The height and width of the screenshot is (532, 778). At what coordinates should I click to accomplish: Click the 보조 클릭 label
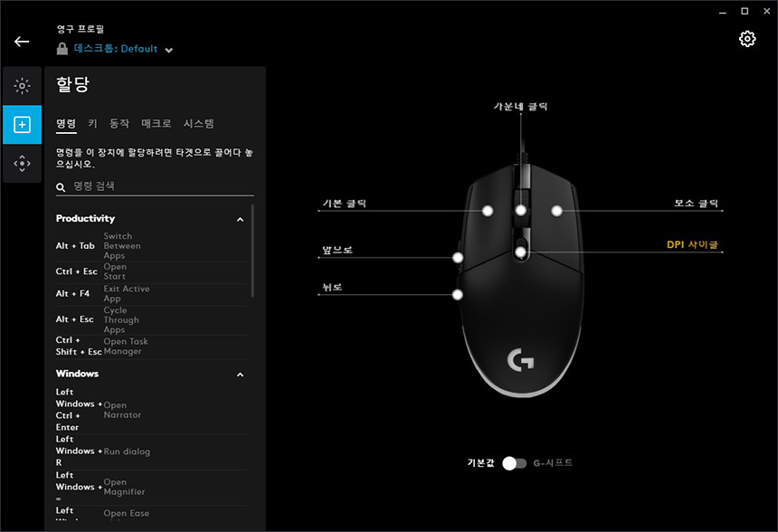point(697,204)
